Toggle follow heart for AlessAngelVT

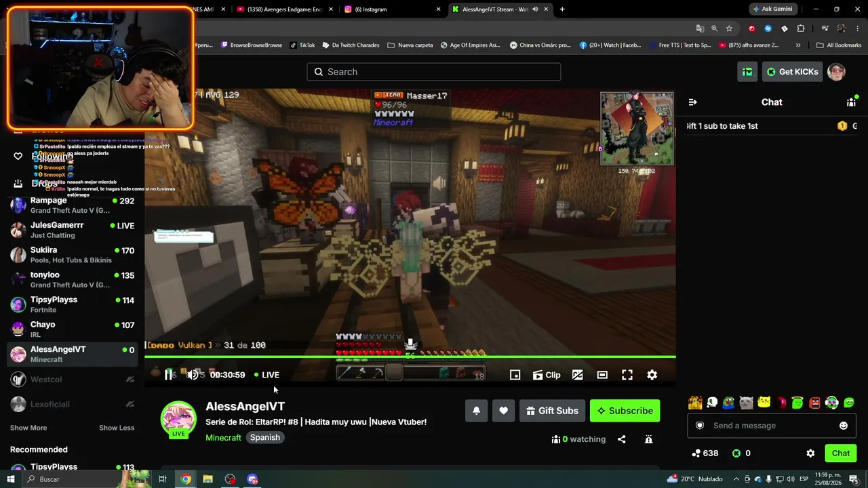click(503, 411)
